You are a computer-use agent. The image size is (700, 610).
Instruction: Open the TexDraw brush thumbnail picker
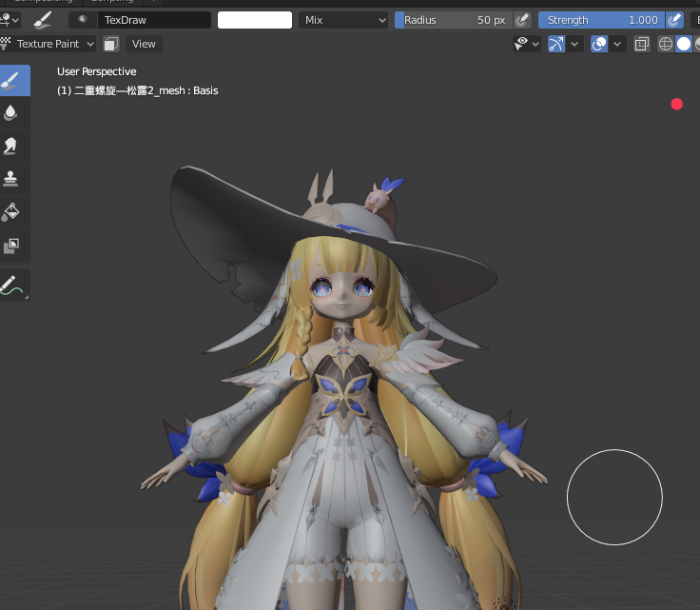point(82,20)
